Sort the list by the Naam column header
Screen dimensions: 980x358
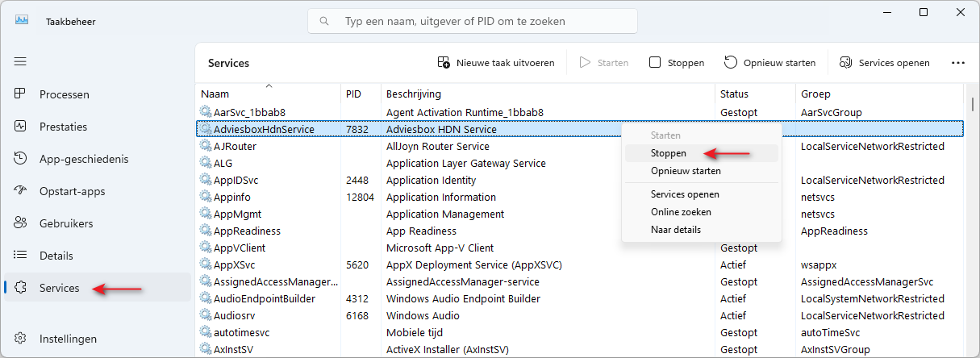268,94
